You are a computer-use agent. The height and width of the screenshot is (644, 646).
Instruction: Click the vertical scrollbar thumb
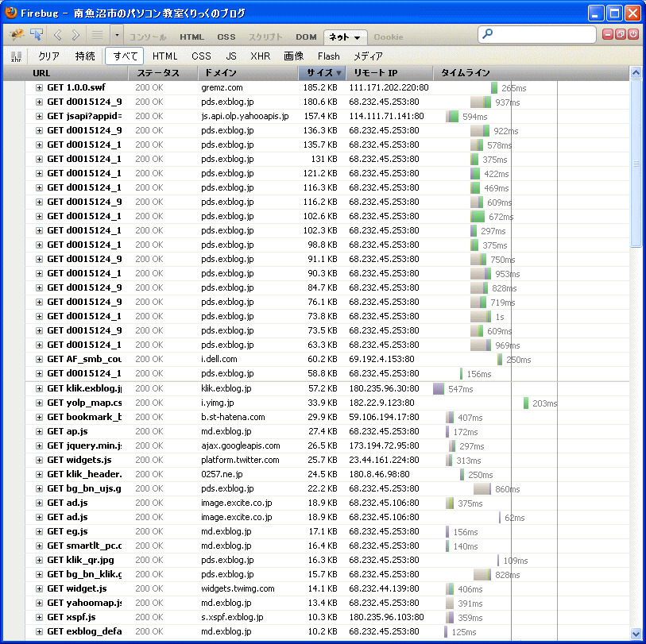(636, 164)
